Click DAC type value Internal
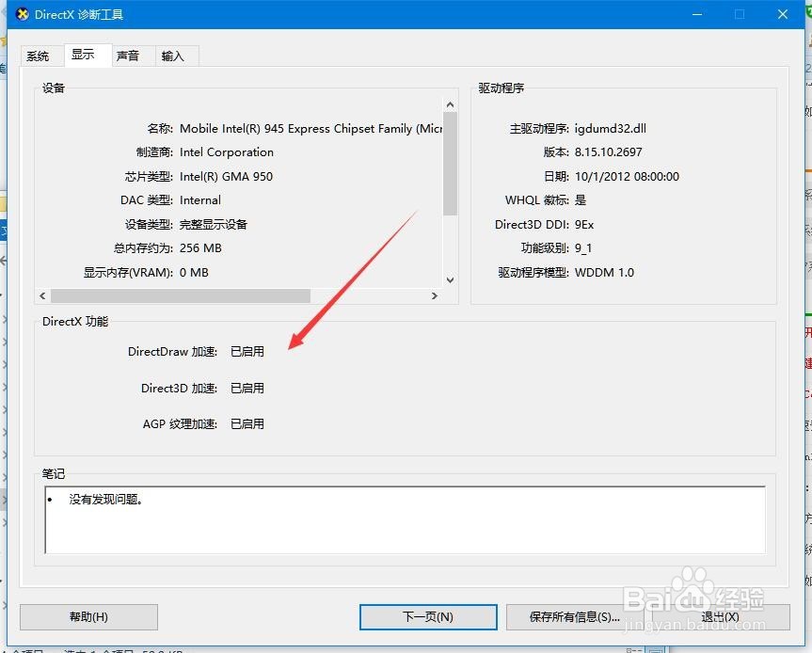Screen dimensions: 812x653 point(199,200)
